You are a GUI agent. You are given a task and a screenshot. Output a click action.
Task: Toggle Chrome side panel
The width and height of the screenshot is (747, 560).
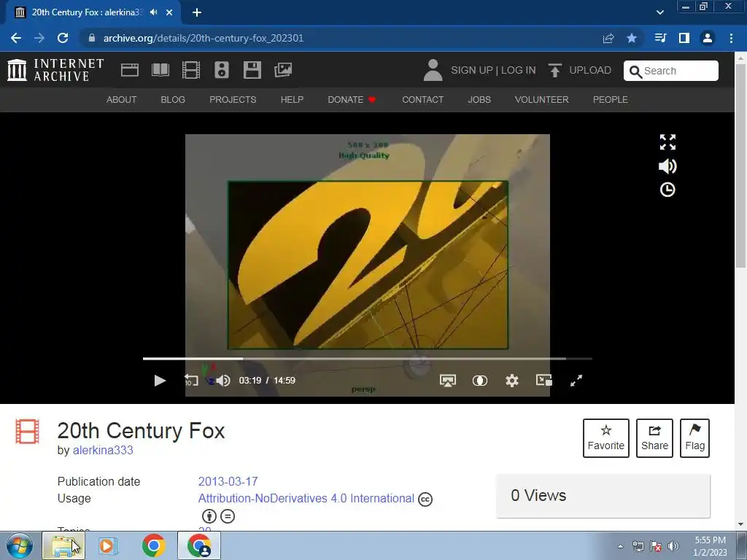click(684, 38)
